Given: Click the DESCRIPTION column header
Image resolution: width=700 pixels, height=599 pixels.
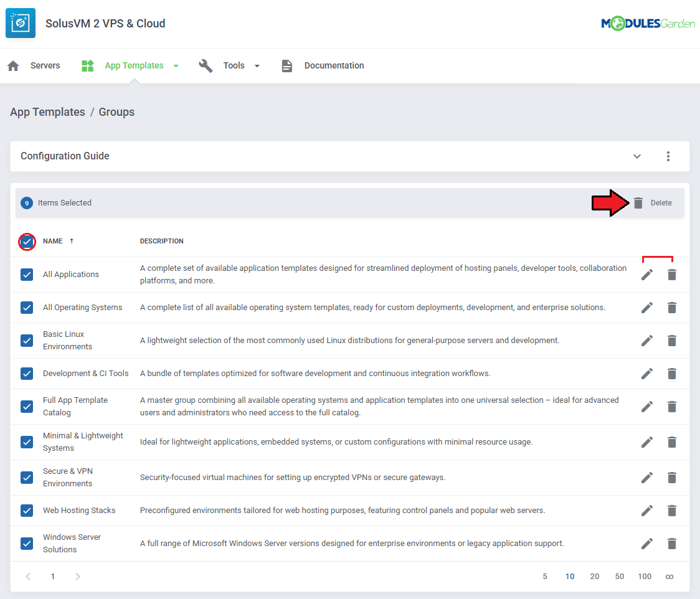Looking at the screenshot, I should click(x=161, y=241).
